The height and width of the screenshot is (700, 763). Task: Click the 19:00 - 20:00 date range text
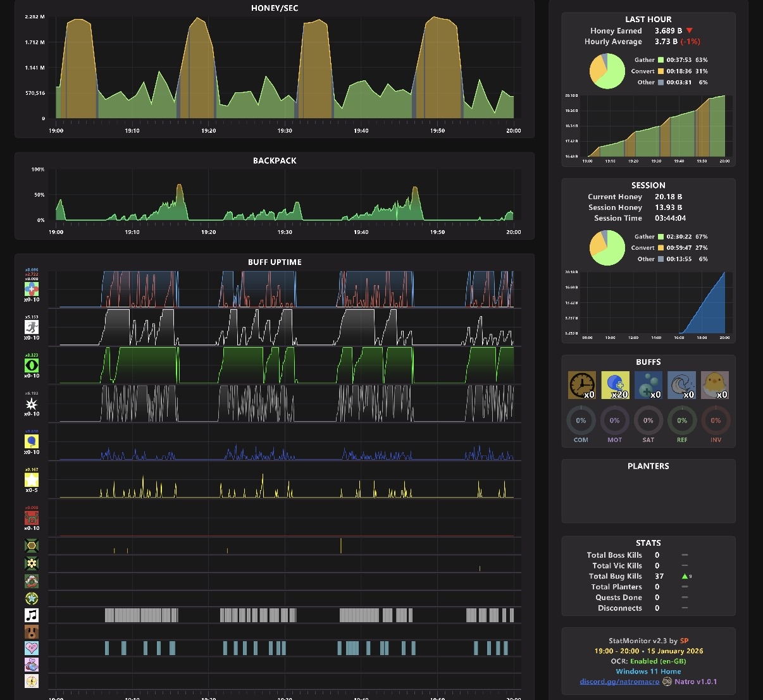pyautogui.click(x=616, y=651)
